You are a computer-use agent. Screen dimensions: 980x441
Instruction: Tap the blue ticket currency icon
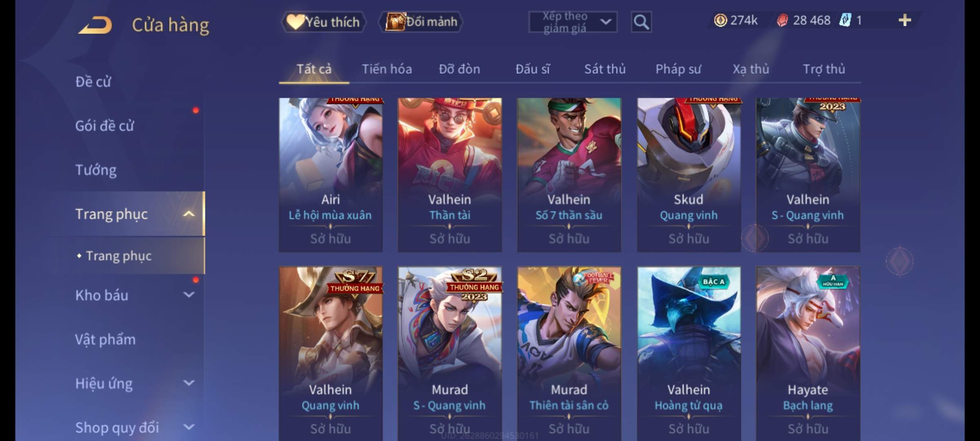[x=845, y=20]
